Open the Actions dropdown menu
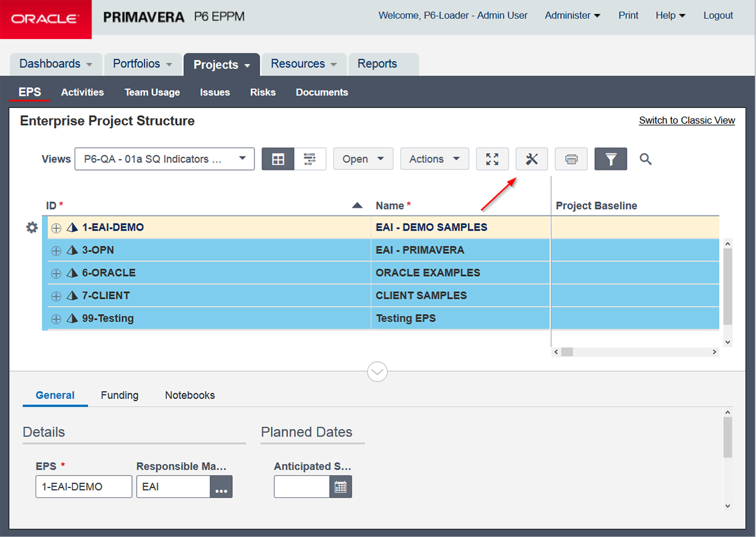 click(435, 159)
